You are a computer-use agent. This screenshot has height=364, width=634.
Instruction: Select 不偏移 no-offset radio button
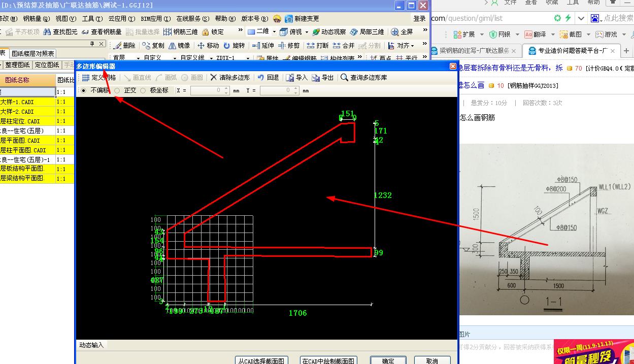(83, 90)
